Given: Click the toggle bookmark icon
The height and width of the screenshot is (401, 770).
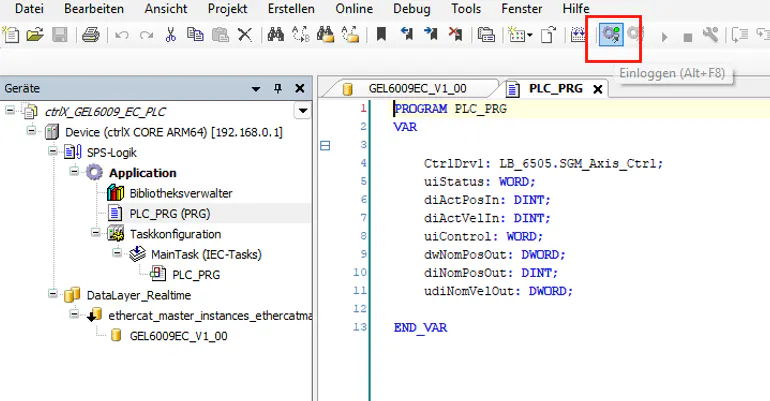Looking at the screenshot, I should click(381, 35).
